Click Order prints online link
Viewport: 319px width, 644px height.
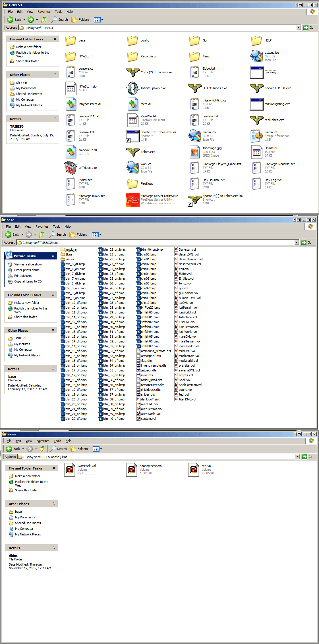click(27, 270)
